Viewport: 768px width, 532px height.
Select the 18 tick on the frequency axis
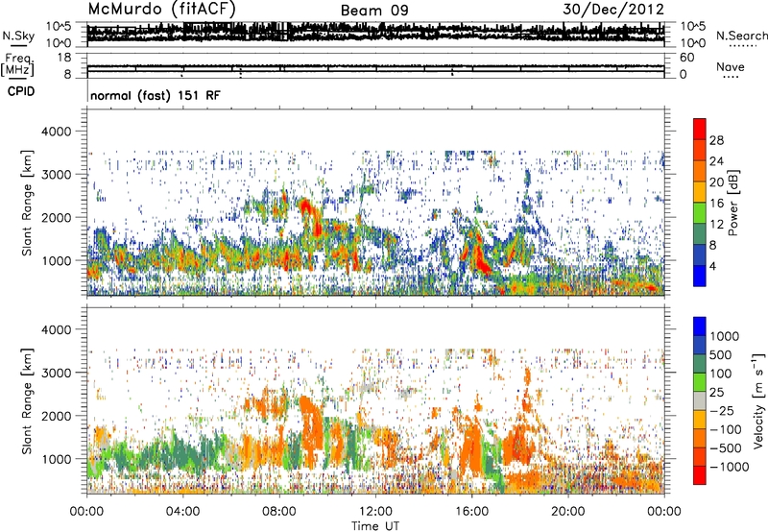click(64, 58)
